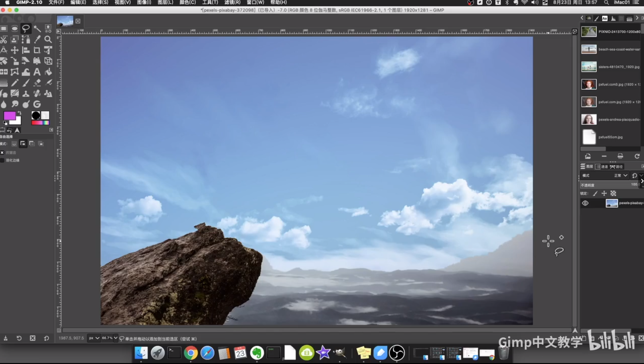644x364 pixels.
Task: Toggle the antialiasing checkbox
Action: [2, 153]
